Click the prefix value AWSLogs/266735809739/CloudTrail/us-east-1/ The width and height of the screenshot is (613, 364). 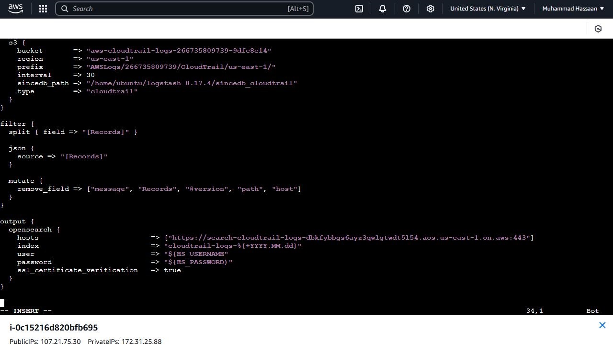coord(181,67)
